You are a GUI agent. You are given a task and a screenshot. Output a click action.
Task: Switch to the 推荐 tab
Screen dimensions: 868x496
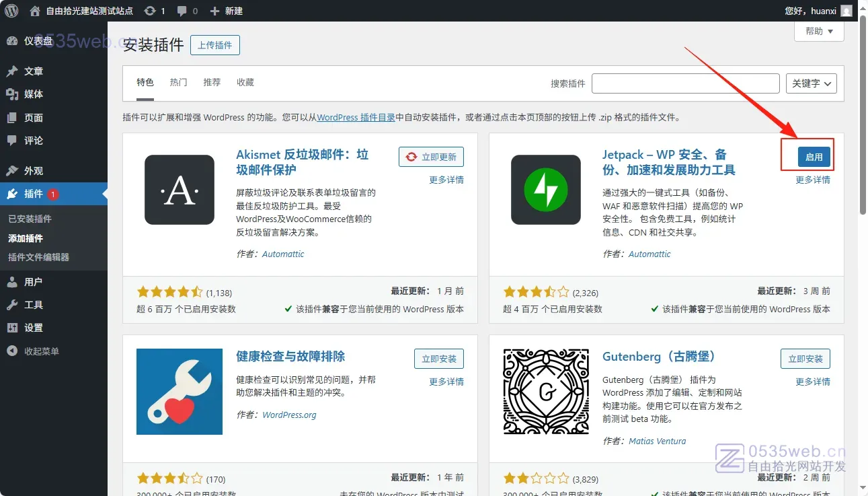coord(212,82)
